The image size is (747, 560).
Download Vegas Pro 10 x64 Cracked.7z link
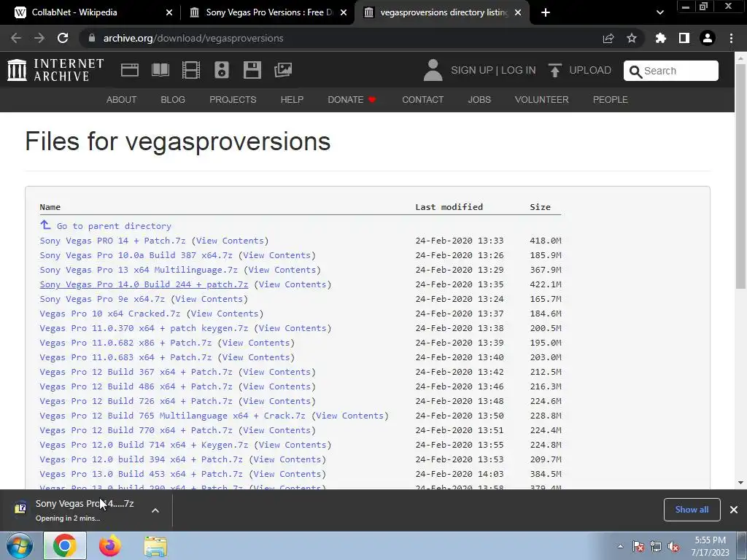pos(110,314)
